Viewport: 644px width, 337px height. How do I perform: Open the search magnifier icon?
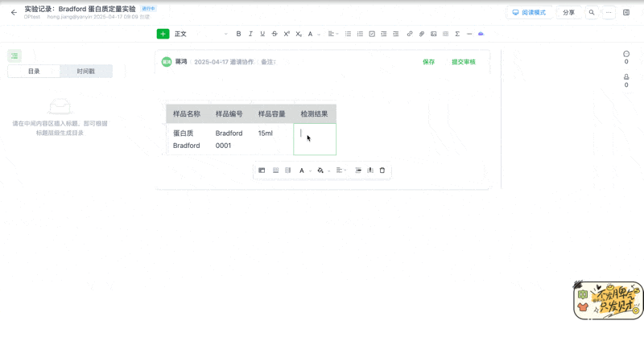pyautogui.click(x=592, y=13)
